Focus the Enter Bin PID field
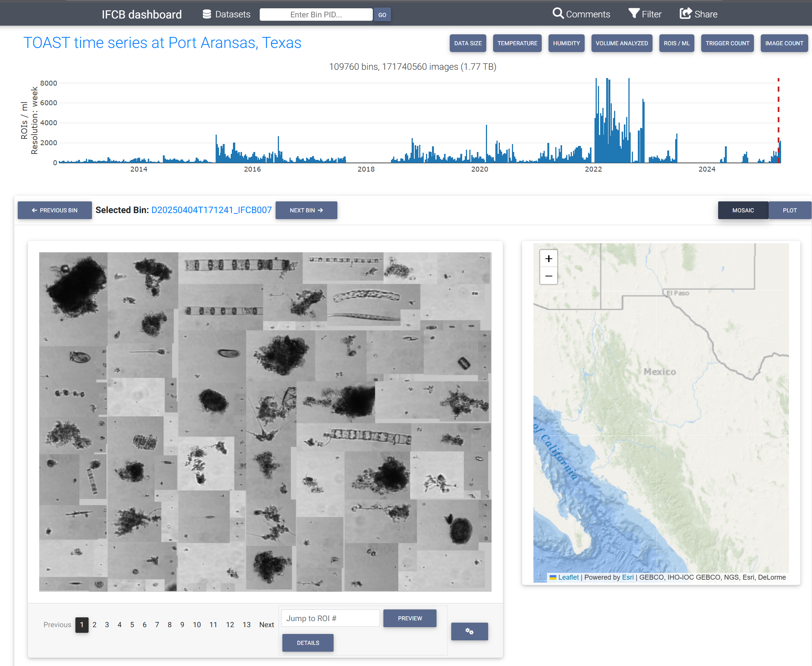This screenshot has width=812, height=666. click(316, 15)
